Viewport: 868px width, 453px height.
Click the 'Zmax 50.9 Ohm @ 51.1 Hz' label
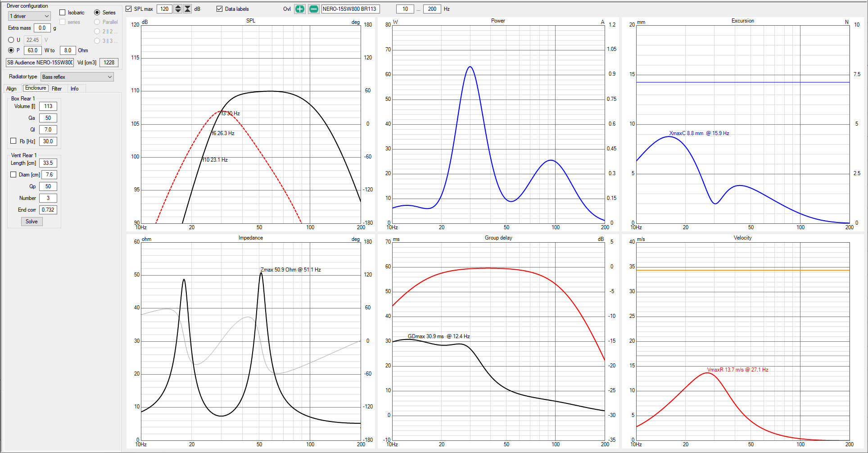(x=291, y=270)
